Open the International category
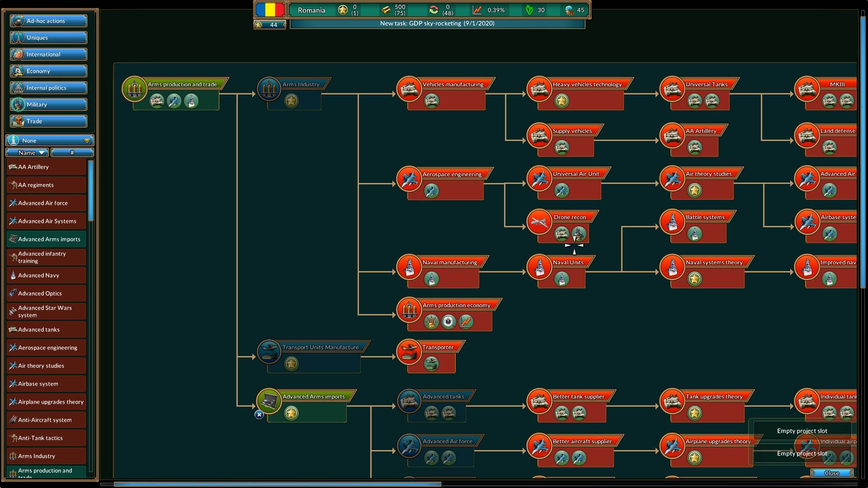 [48, 54]
